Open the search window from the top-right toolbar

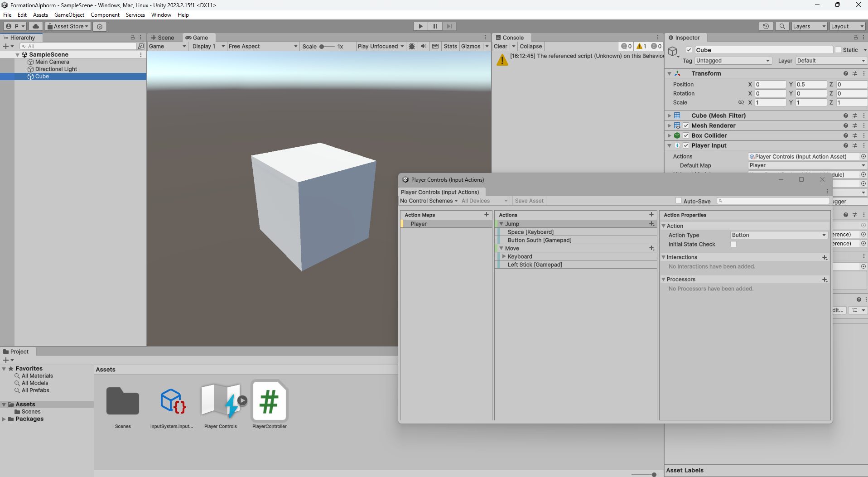click(x=782, y=26)
